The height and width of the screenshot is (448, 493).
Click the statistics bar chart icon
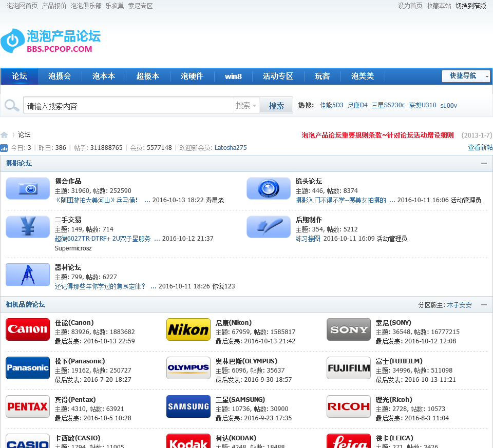tap(4, 148)
